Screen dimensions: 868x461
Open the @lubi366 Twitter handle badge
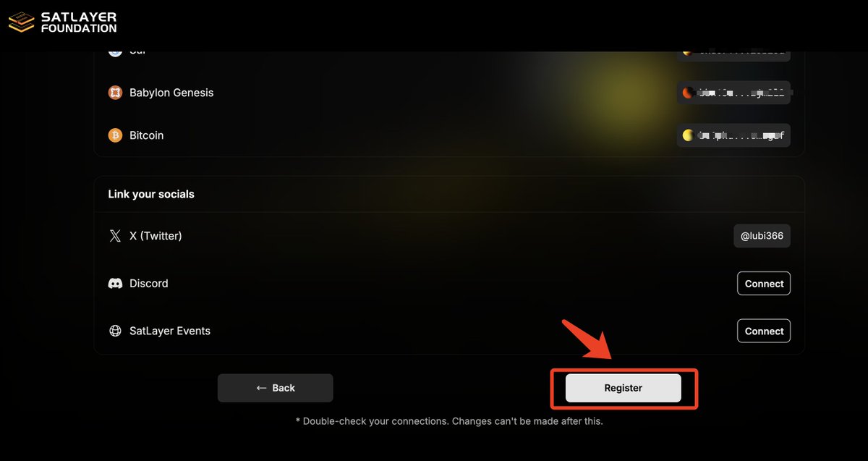coord(762,236)
